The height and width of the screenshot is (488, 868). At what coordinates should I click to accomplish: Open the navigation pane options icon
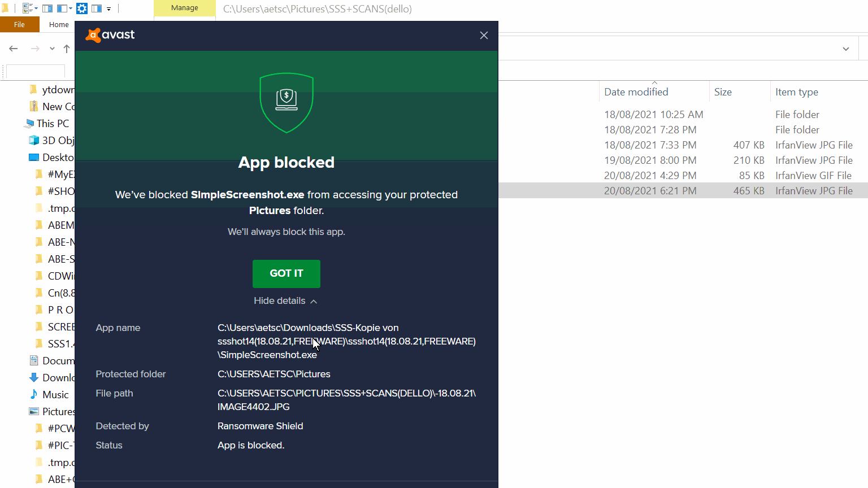[65, 8]
